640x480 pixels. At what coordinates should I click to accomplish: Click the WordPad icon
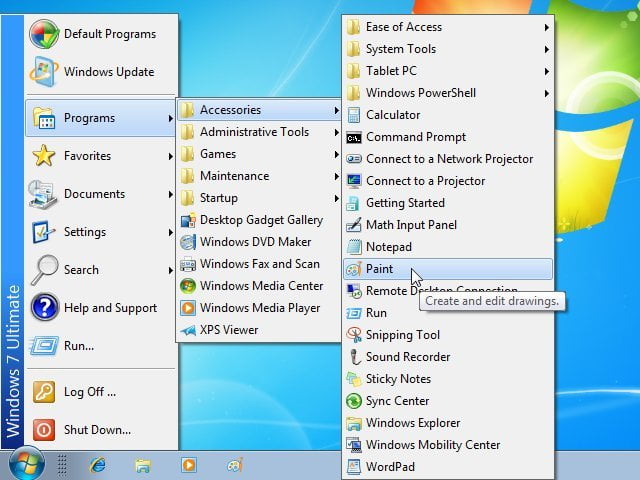[354, 467]
